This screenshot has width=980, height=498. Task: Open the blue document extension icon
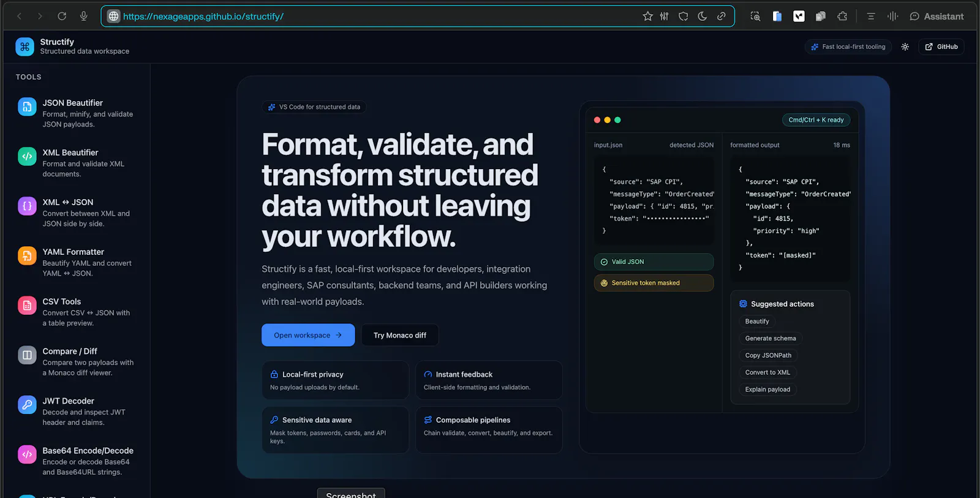pyautogui.click(x=777, y=17)
